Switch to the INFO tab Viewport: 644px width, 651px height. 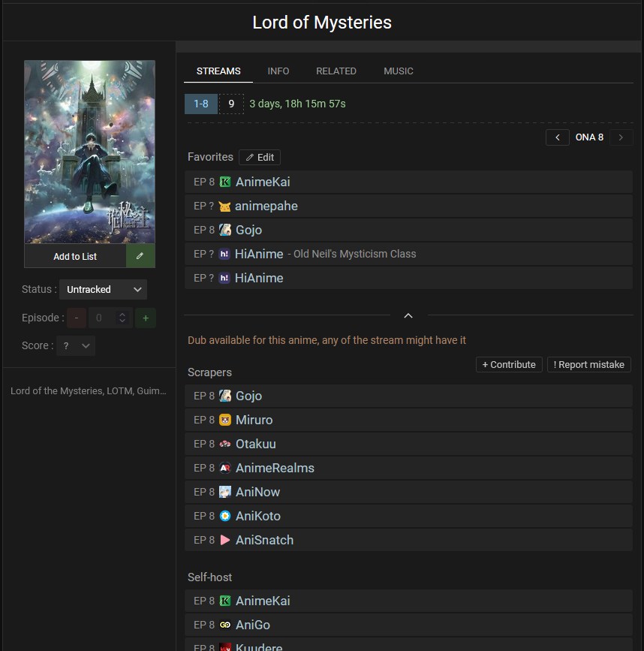(x=278, y=71)
